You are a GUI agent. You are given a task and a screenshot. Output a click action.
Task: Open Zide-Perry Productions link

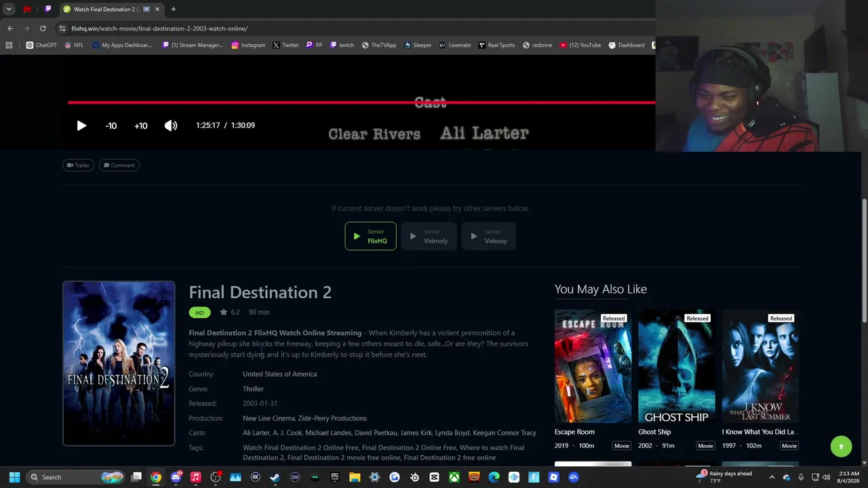point(332,418)
